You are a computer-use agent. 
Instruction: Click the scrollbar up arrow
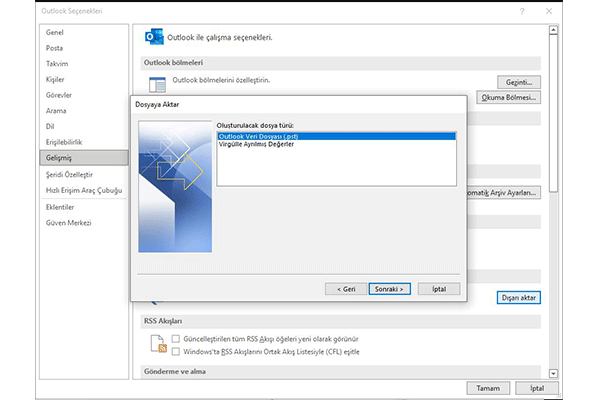pyautogui.click(x=553, y=30)
